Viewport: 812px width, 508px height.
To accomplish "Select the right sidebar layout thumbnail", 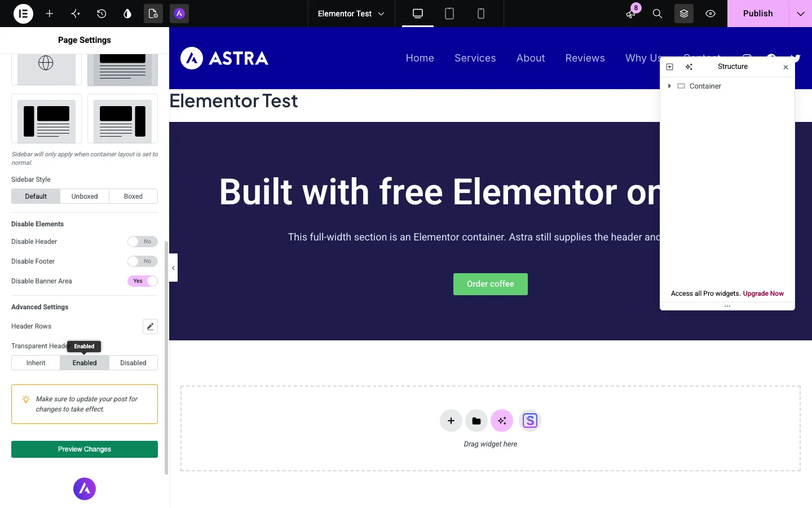I will click(122, 119).
